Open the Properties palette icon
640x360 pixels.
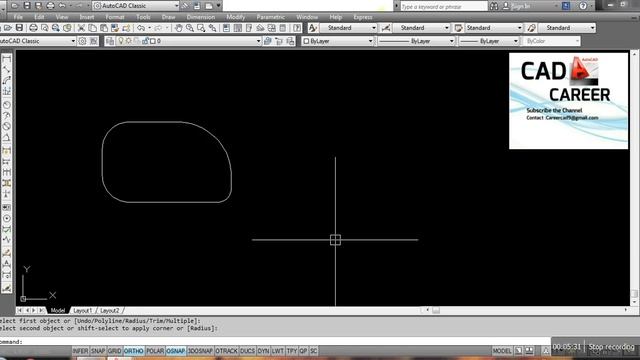point(227,28)
